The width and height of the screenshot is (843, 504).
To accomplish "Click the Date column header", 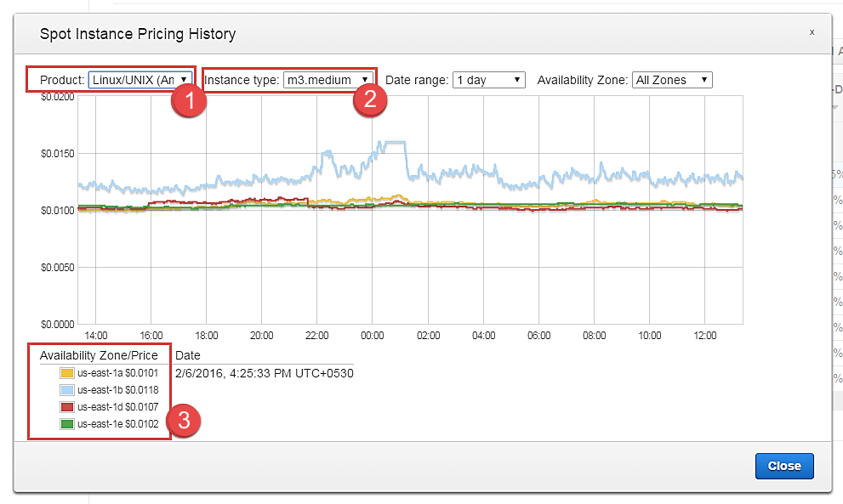I will (188, 355).
